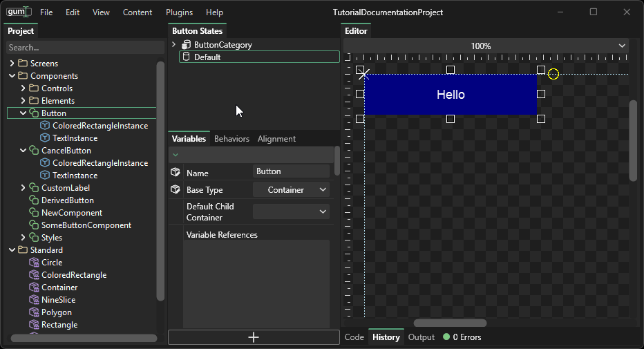Select the Circle standard element icon
Viewport: 644px width, 349px height.
pyautogui.click(x=34, y=263)
